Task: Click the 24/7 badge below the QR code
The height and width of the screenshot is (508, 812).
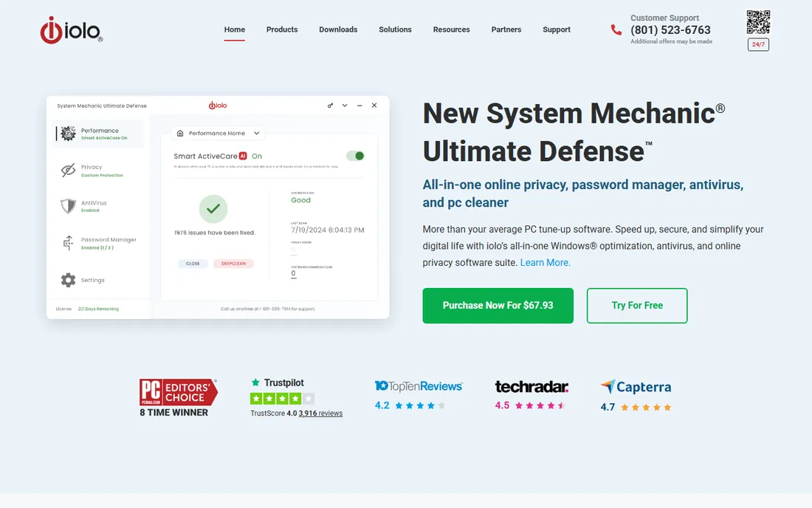Action: 758,44
